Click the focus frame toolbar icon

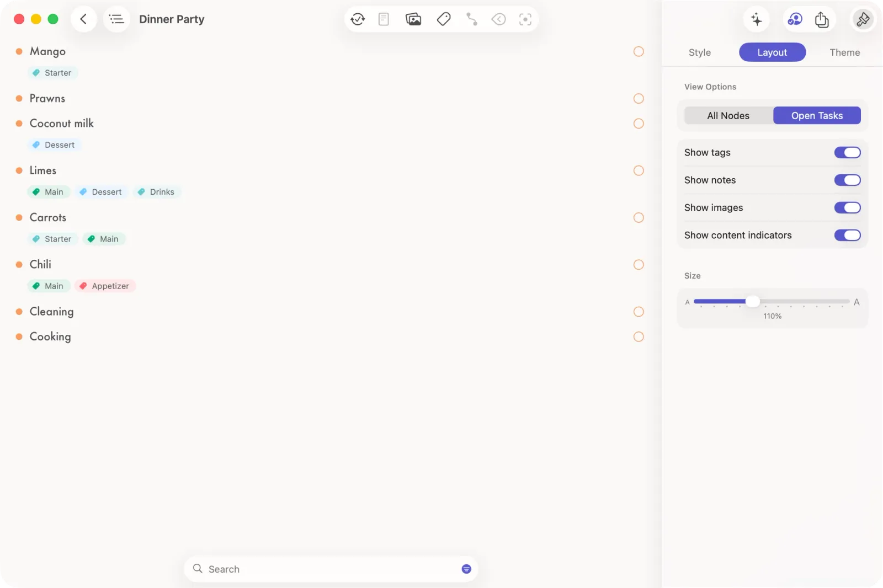coord(525,19)
